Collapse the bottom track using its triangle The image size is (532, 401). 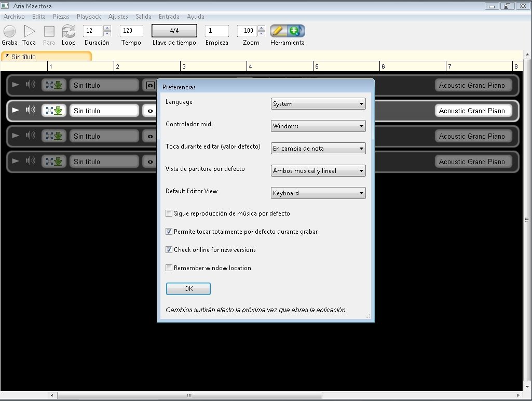click(15, 161)
